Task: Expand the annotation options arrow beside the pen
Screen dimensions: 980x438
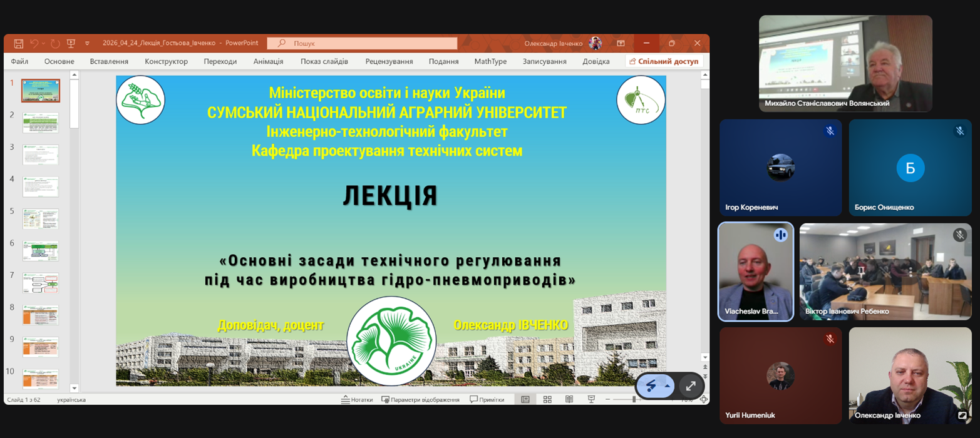Action: [x=668, y=386]
